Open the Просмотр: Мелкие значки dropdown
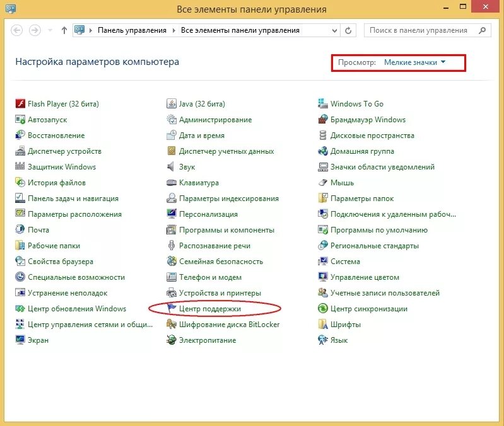 tap(414, 62)
